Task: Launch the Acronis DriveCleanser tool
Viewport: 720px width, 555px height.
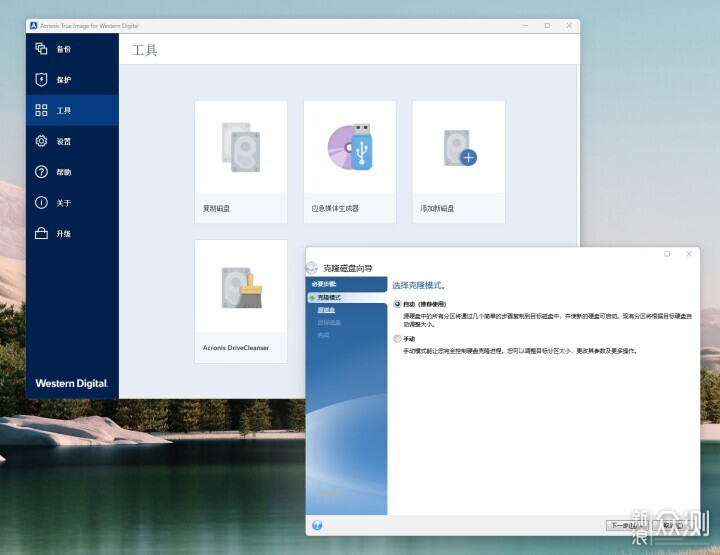Action: coord(241,301)
